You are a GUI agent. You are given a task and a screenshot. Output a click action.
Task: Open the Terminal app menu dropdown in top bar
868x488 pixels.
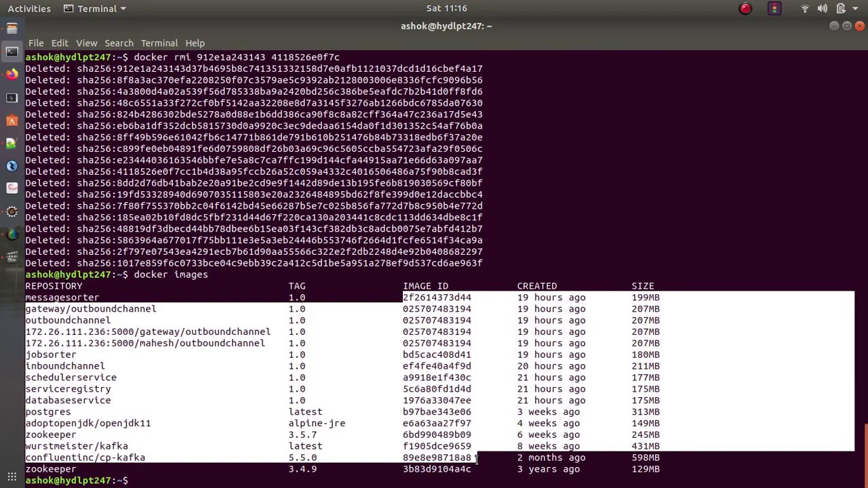95,9
